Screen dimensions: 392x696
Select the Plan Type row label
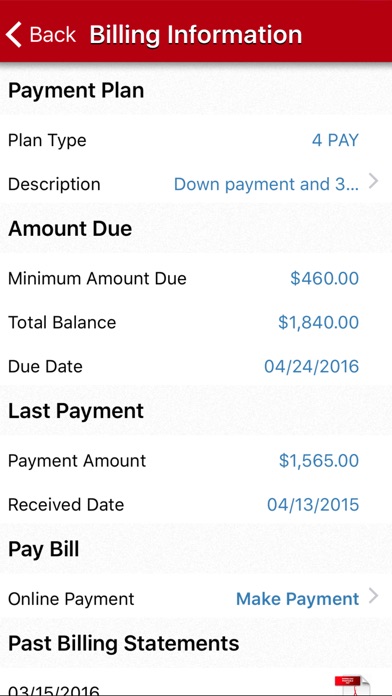(x=47, y=141)
